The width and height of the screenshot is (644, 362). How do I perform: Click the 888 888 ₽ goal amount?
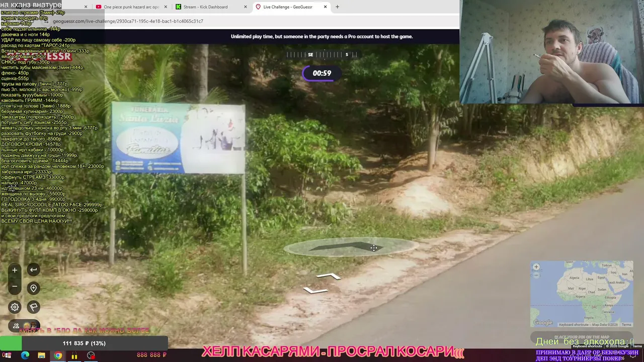coord(151,355)
